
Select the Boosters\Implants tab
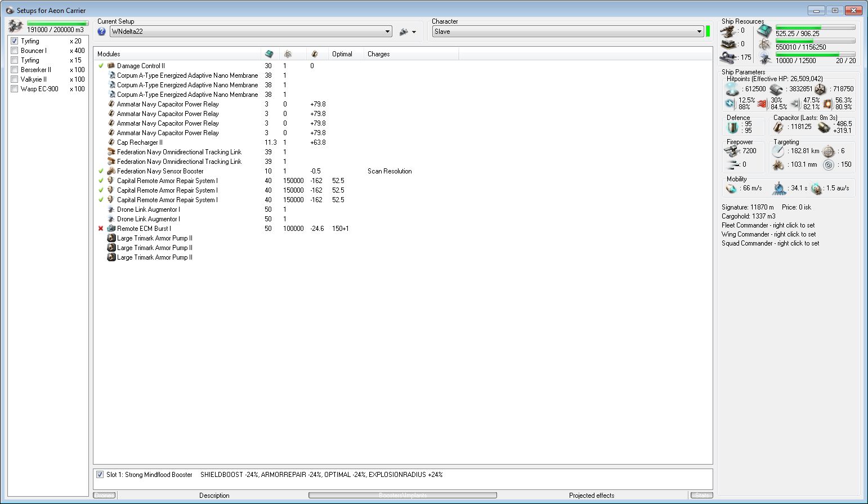pos(402,496)
